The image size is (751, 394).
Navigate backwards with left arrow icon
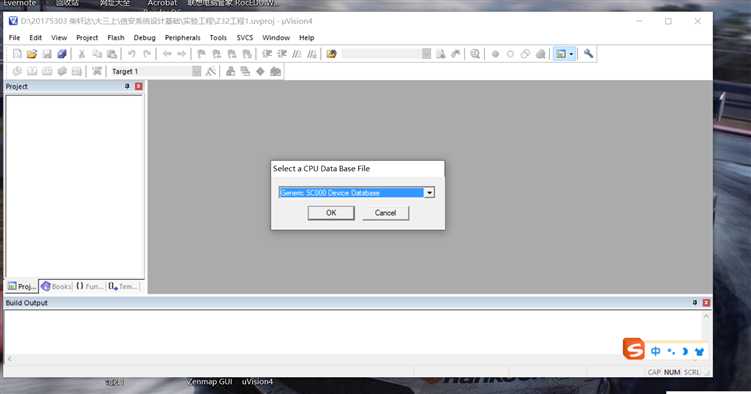pyautogui.click(x=167, y=54)
